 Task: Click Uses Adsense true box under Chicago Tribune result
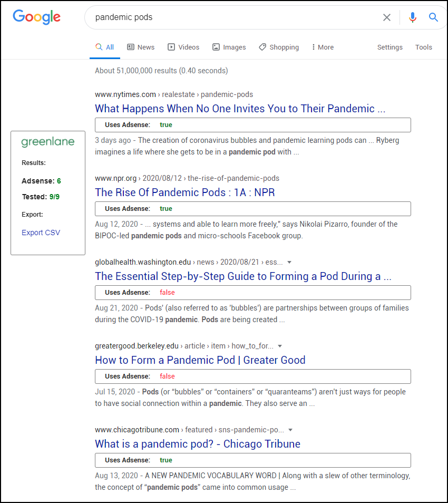[x=252, y=460]
